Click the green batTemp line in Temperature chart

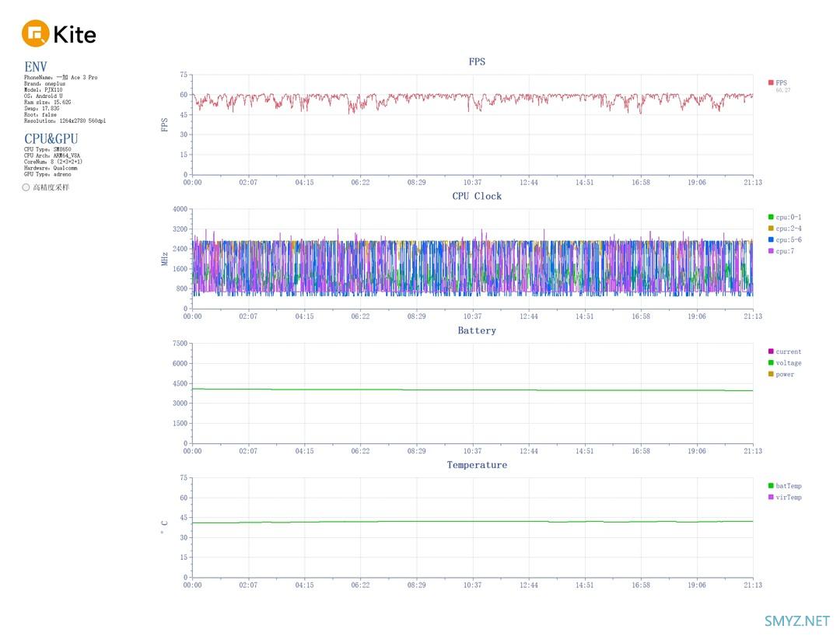[473, 522]
